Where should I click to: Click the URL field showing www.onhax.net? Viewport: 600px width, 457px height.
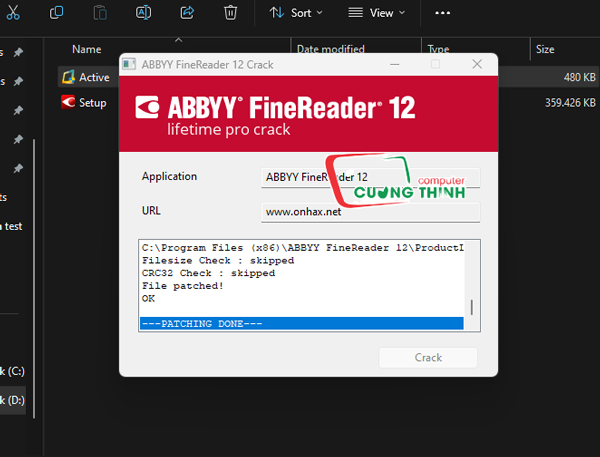coord(370,212)
